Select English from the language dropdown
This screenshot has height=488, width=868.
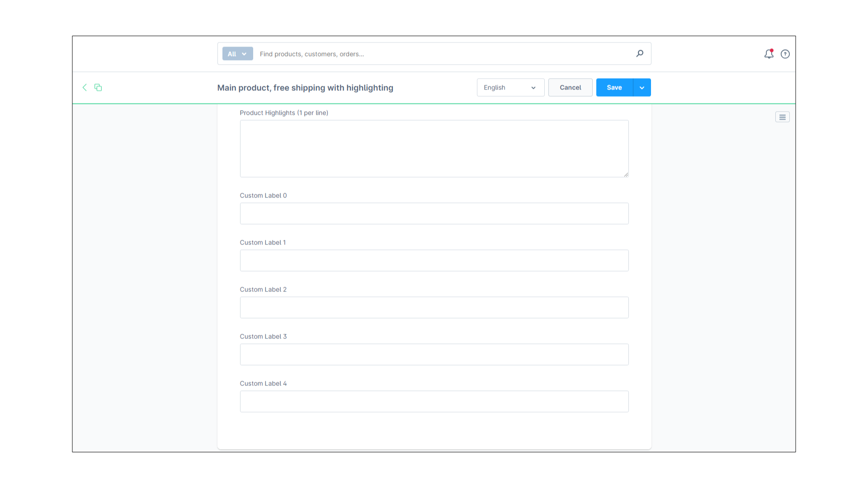tap(509, 88)
